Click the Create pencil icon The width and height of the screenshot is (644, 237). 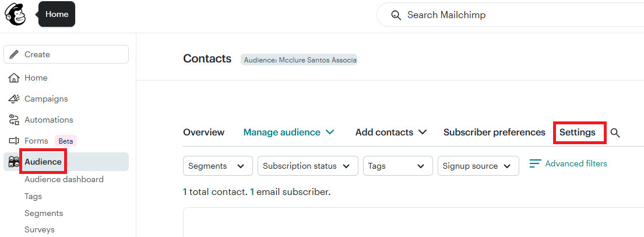coord(15,54)
